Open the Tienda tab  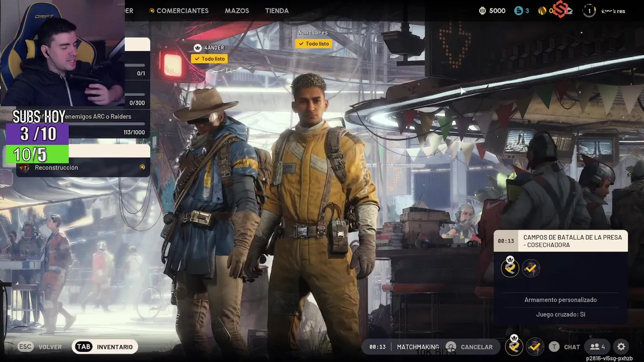(x=277, y=11)
